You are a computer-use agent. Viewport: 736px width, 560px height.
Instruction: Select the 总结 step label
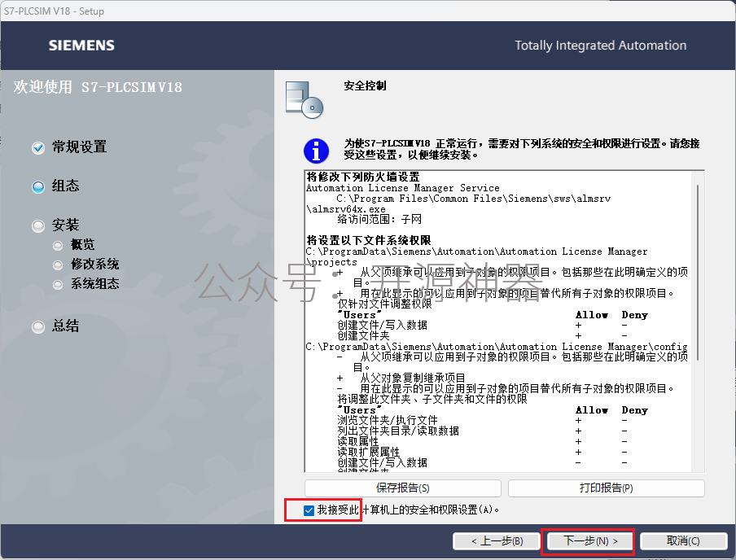pos(65,326)
